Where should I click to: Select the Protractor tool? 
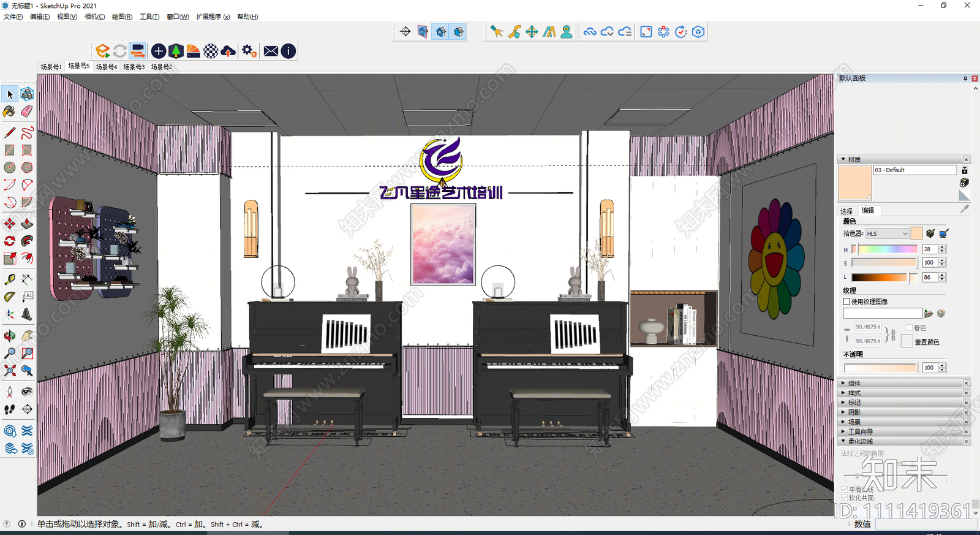[x=10, y=297]
